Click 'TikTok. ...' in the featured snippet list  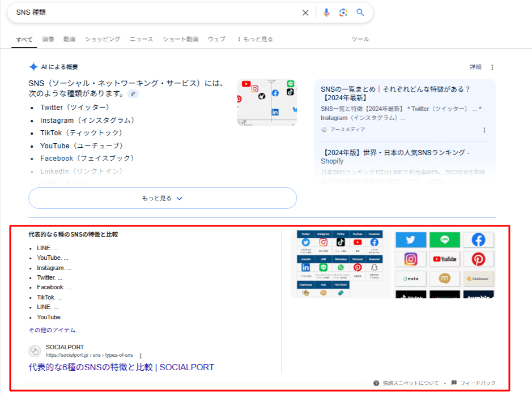tap(49, 297)
